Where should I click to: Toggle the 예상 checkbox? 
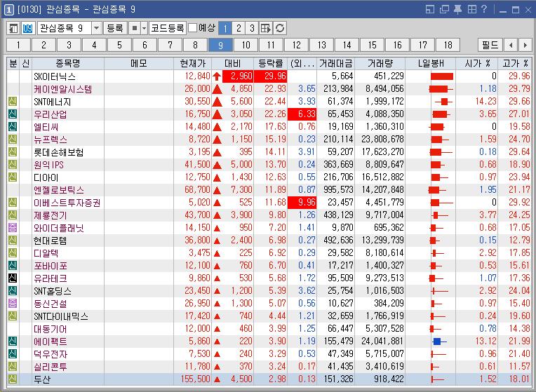(x=193, y=27)
